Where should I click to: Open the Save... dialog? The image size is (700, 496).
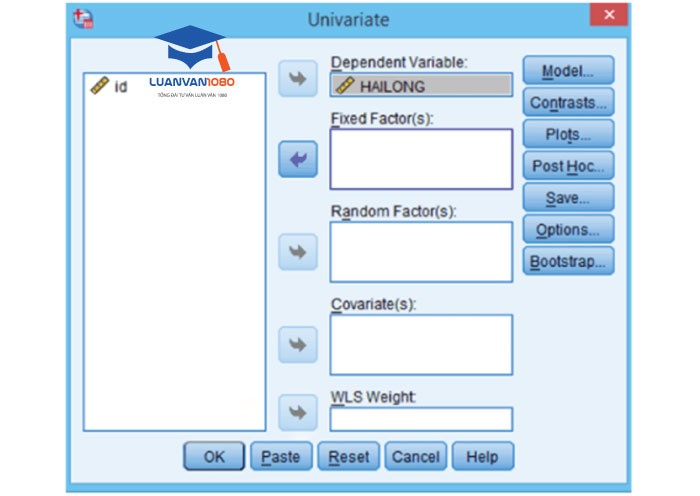click(568, 197)
